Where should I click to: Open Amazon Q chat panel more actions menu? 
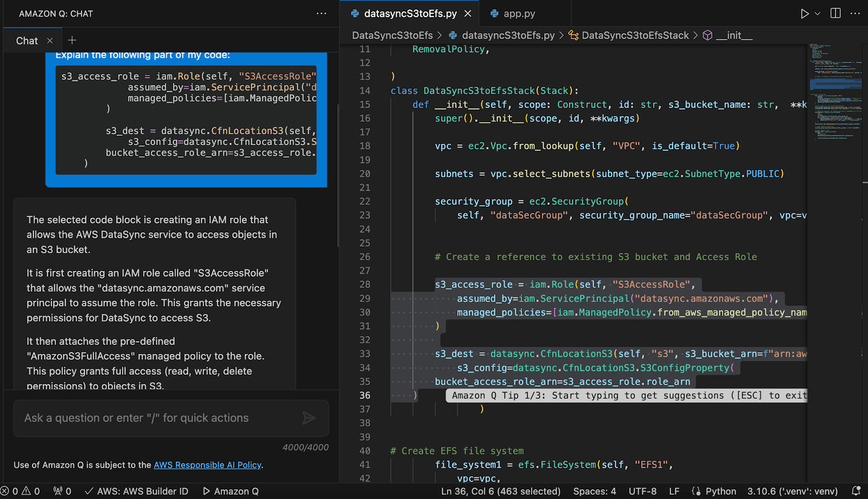coord(322,14)
